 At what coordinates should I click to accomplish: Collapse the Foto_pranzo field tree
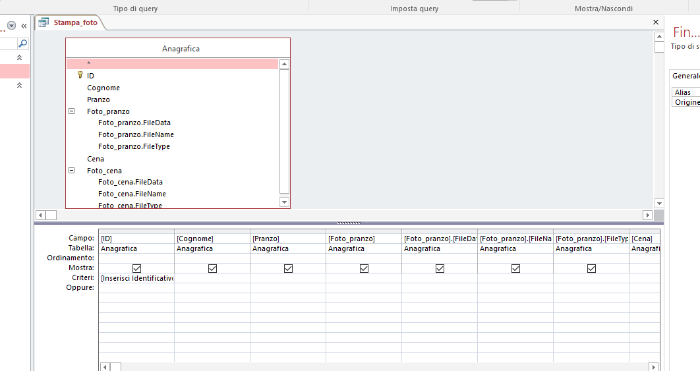[71, 111]
